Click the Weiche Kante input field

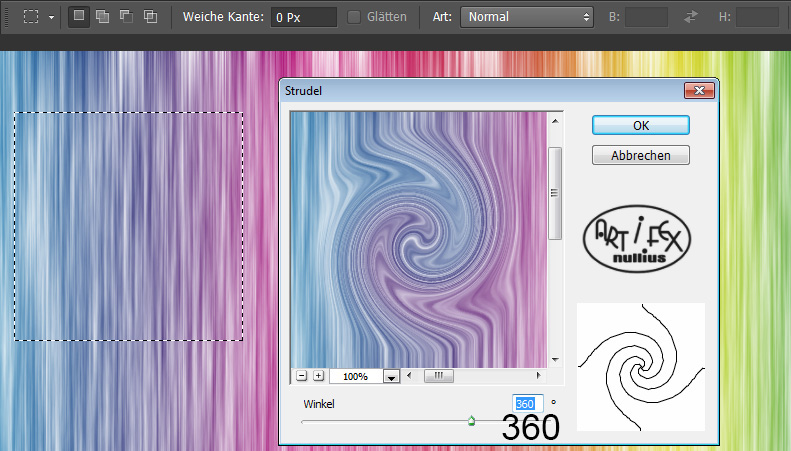tap(304, 17)
